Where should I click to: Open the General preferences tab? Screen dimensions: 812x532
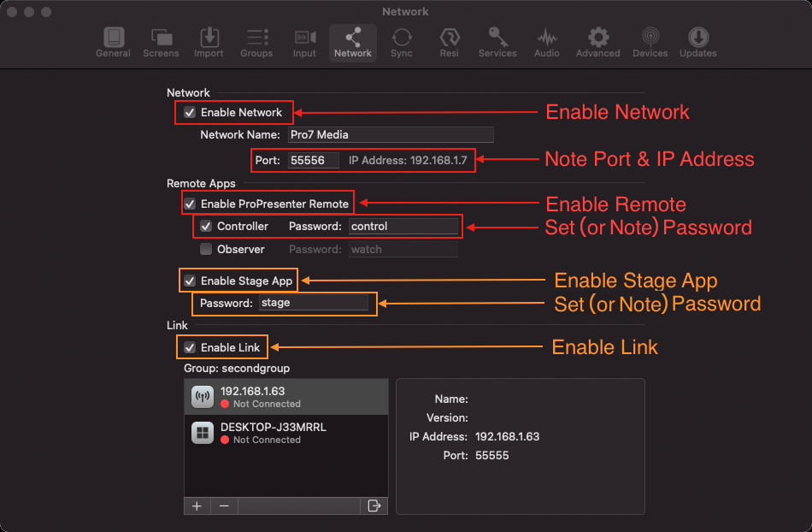click(x=113, y=43)
